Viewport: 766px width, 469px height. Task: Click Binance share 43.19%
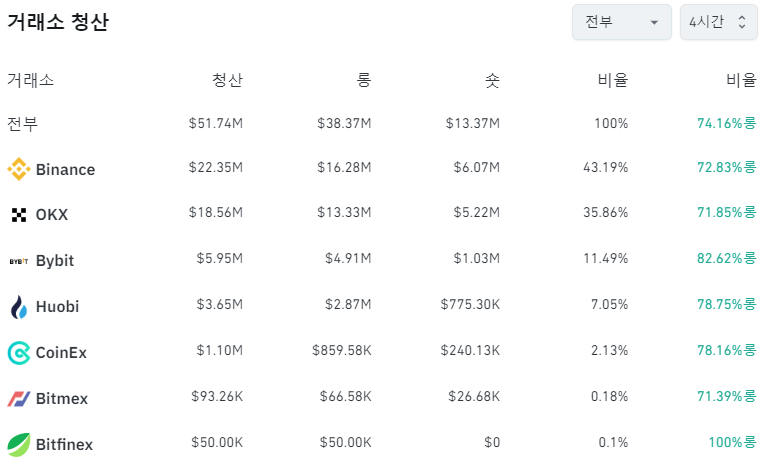(x=605, y=168)
